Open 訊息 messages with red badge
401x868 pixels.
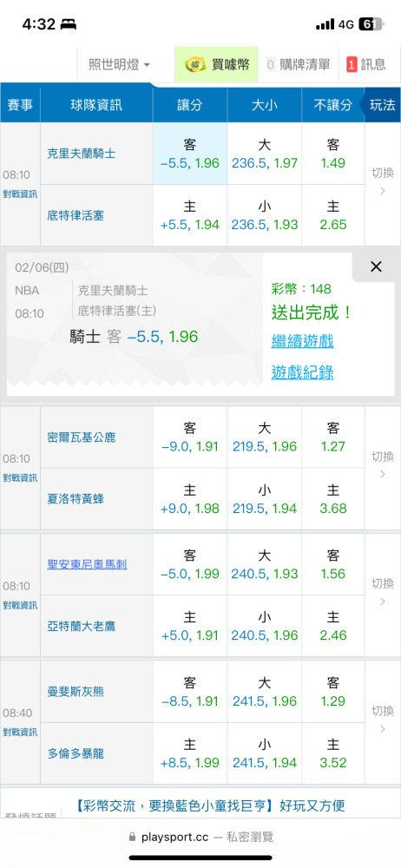366,65
